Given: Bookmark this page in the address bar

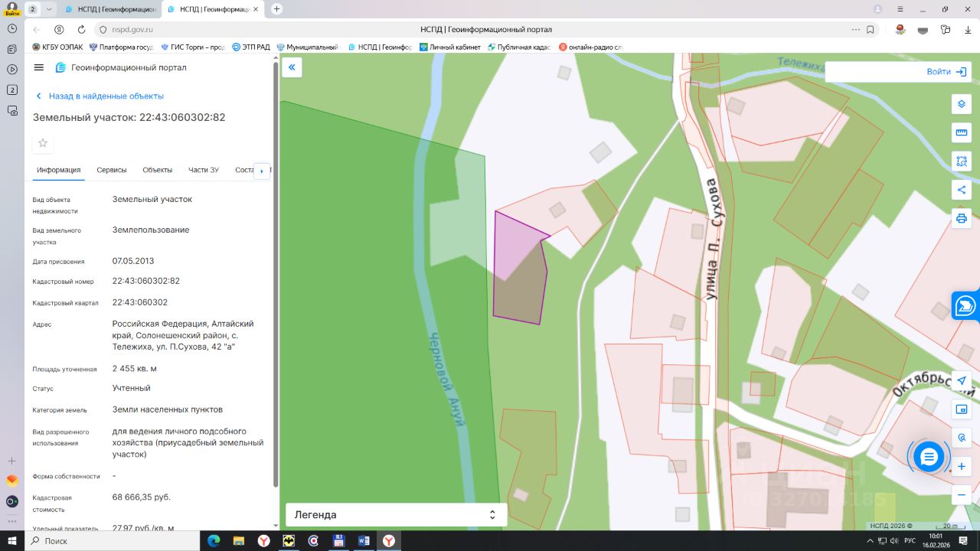Looking at the screenshot, I should click(x=871, y=30).
